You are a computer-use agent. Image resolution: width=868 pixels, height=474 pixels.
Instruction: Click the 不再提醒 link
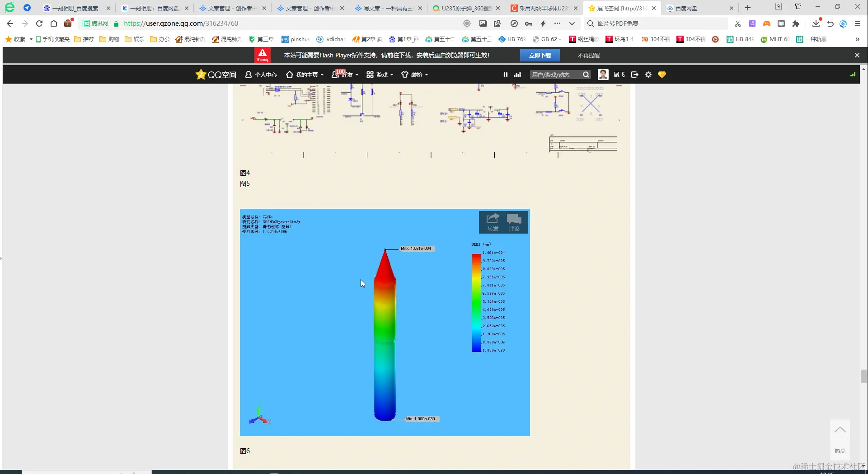(589, 55)
